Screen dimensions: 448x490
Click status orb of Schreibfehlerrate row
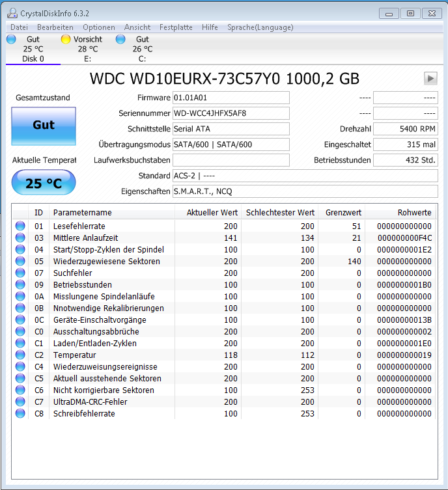click(20, 413)
